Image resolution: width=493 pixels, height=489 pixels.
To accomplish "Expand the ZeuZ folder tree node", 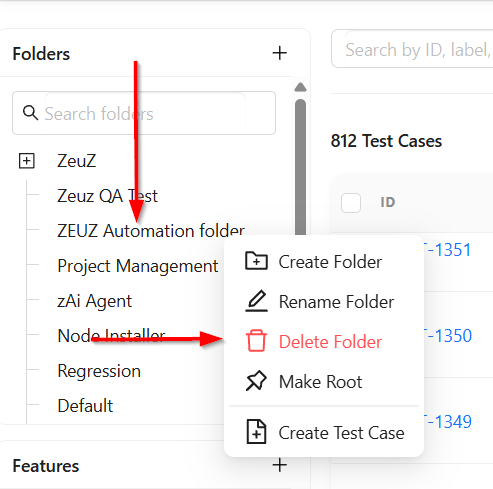I will tap(27, 161).
